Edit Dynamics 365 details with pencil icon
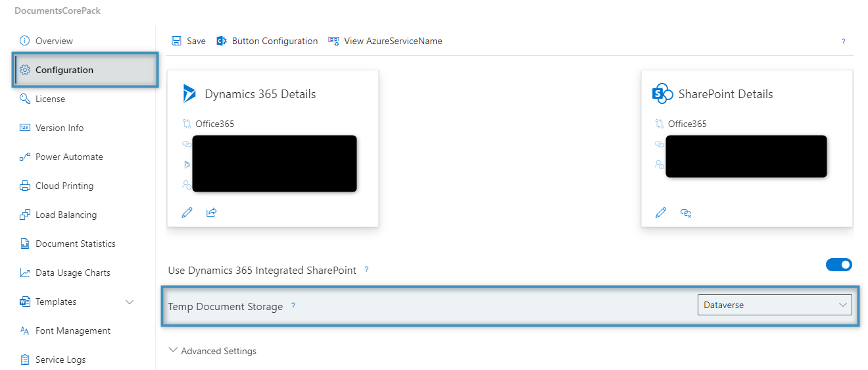The image size is (868, 370). [x=187, y=213]
